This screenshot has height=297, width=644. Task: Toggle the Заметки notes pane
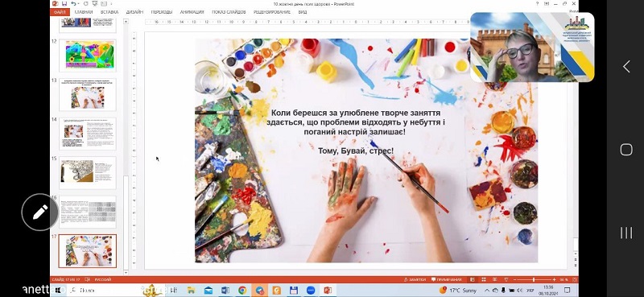pyautogui.click(x=415, y=280)
